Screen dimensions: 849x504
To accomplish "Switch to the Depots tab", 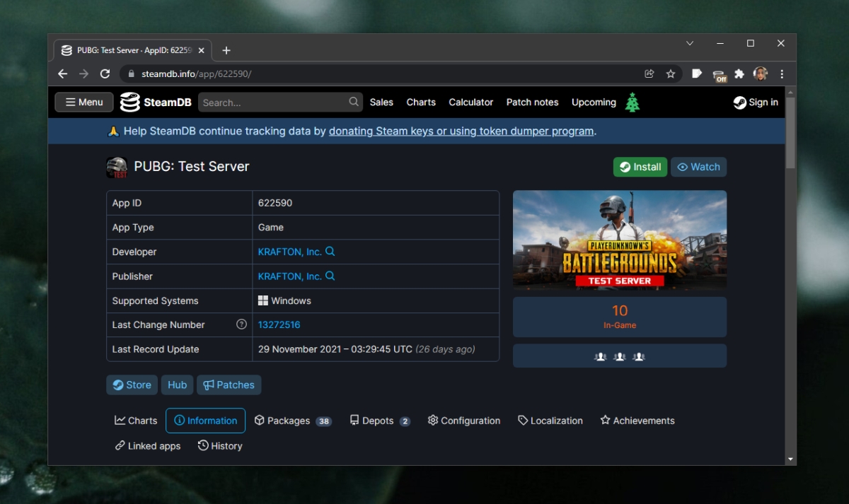I will tap(380, 421).
